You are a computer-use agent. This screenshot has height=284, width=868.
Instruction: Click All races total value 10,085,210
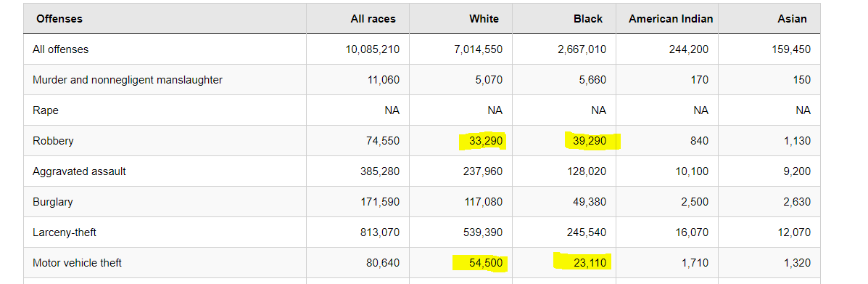tap(372, 49)
